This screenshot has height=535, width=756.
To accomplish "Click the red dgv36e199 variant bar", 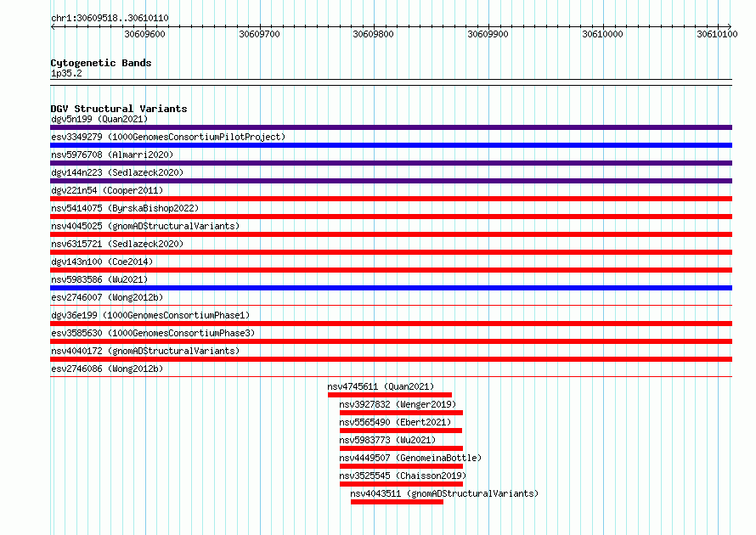I will pos(391,324).
